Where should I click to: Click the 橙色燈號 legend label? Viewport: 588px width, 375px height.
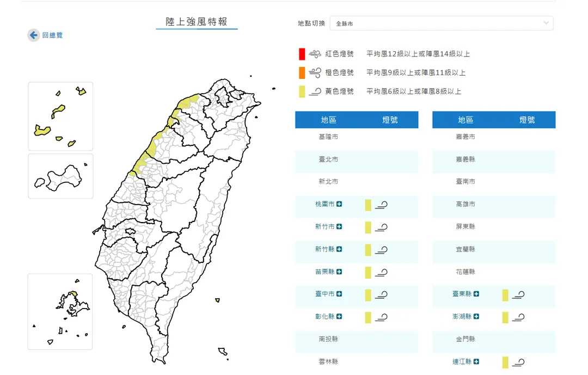[339, 73]
